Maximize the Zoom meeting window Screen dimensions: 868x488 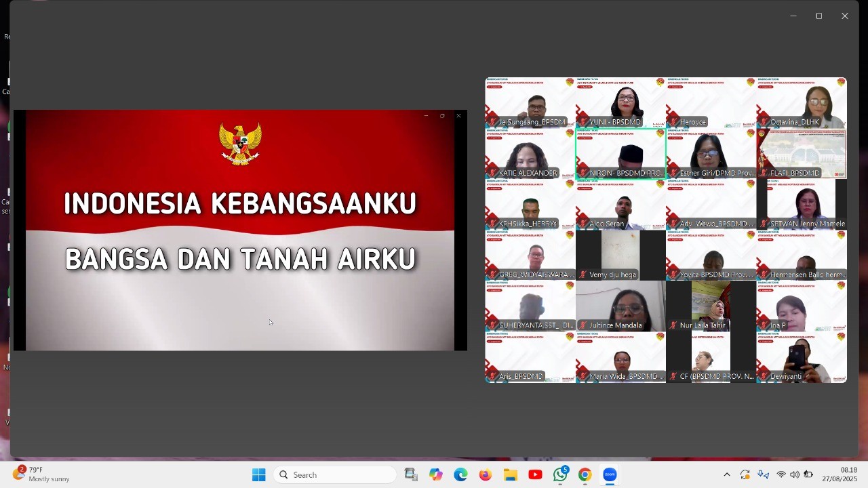point(819,16)
